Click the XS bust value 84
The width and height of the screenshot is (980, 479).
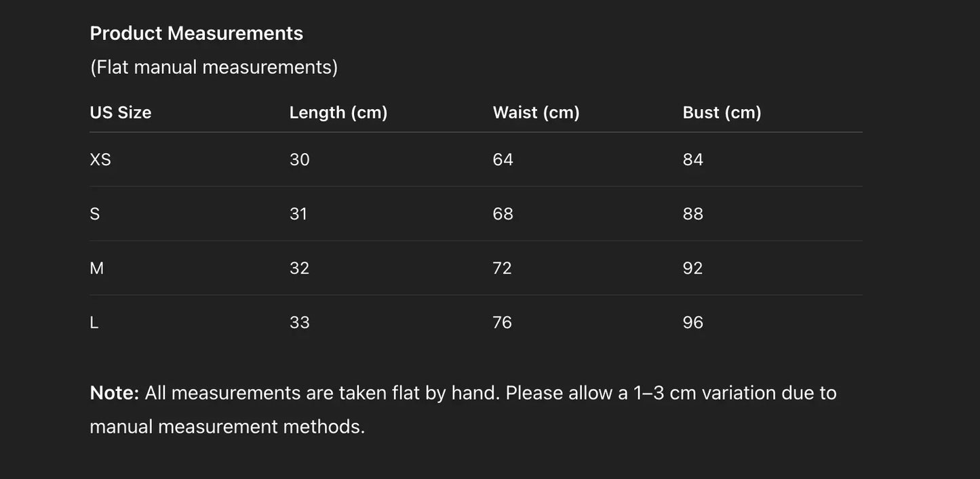692,160
